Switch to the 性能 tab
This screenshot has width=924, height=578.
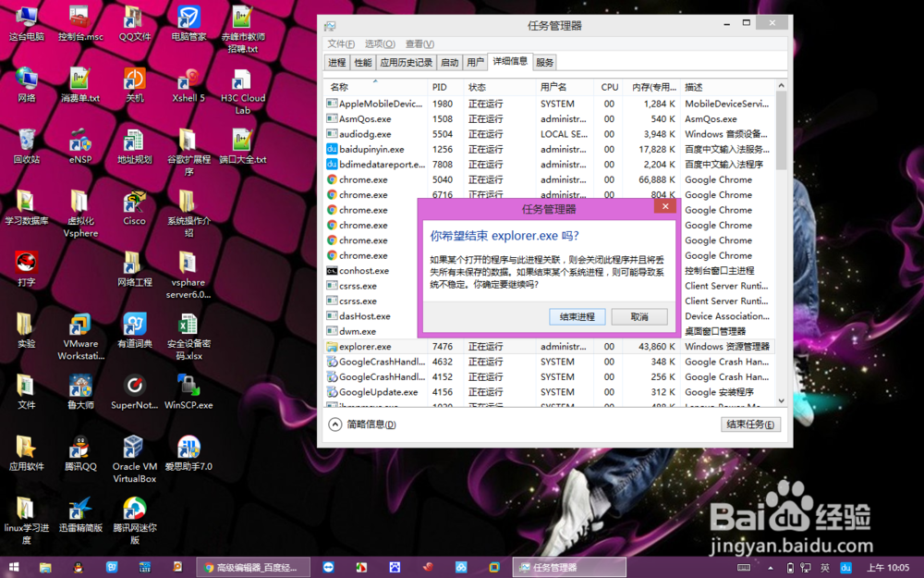coord(363,63)
